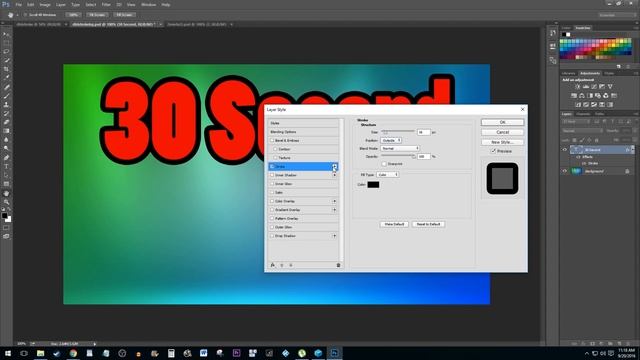Select the Hand tool in the toolbox

[6, 193]
